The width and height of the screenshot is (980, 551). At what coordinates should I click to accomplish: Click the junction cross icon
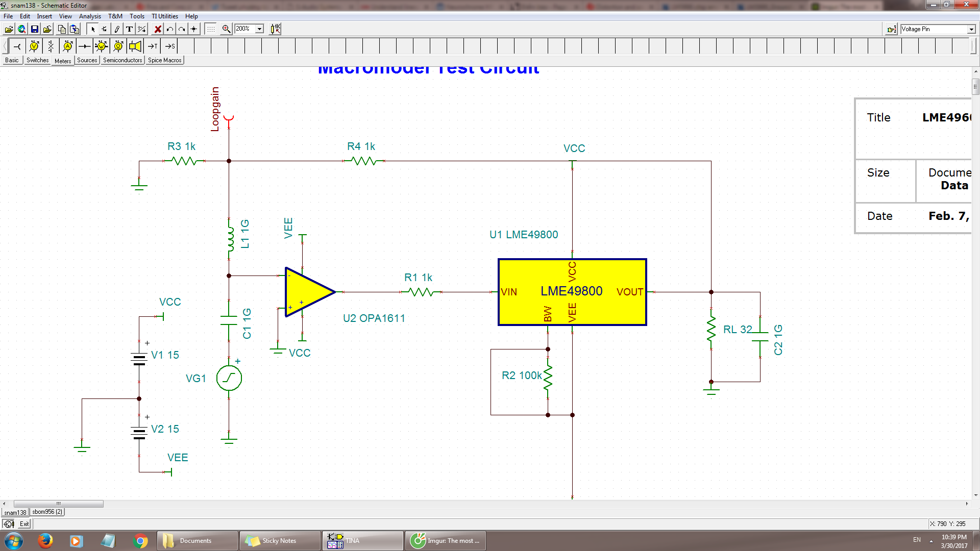tap(194, 29)
